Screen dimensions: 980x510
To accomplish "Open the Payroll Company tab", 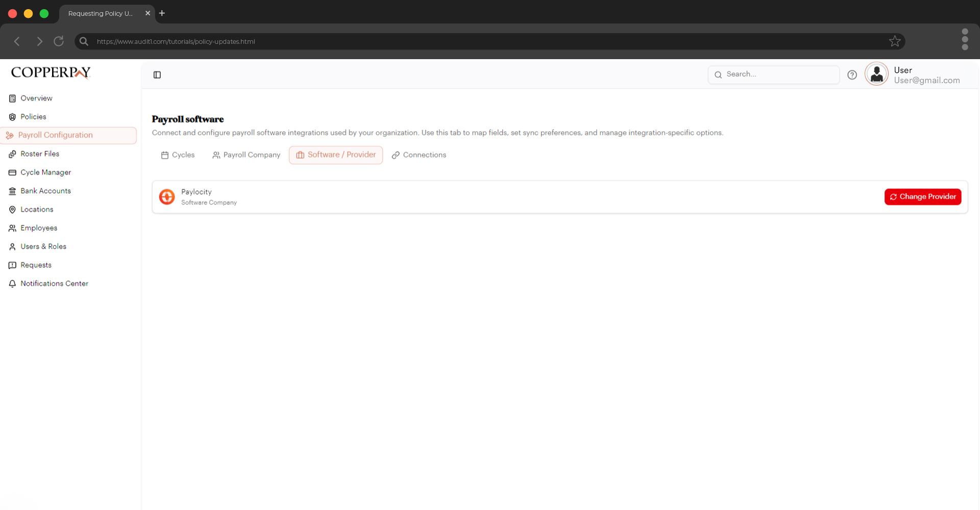I will [x=246, y=155].
